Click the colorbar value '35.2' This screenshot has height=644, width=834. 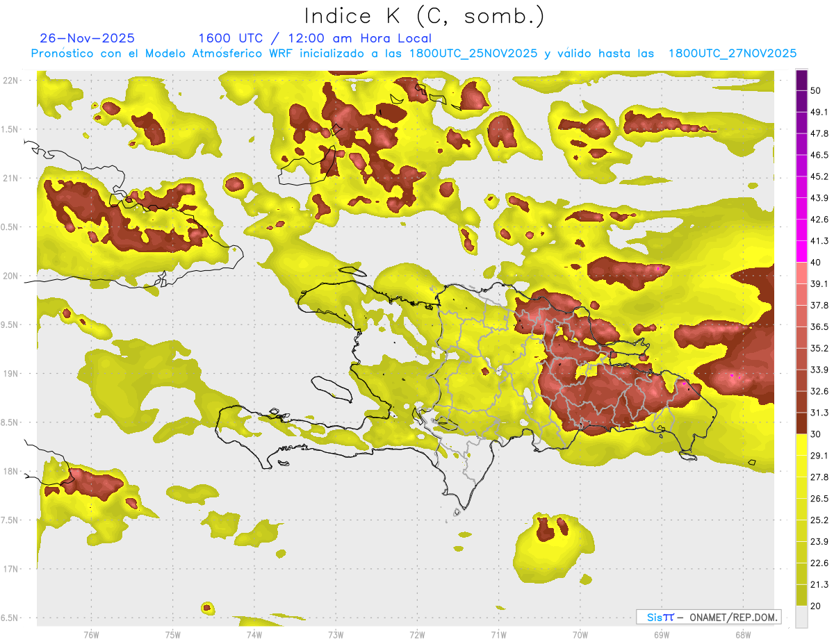pyautogui.click(x=819, y=349)
